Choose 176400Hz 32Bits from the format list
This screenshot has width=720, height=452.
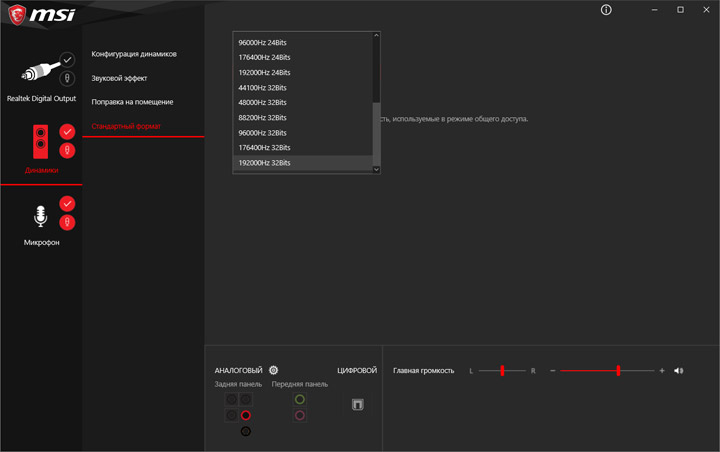(303, 147)
